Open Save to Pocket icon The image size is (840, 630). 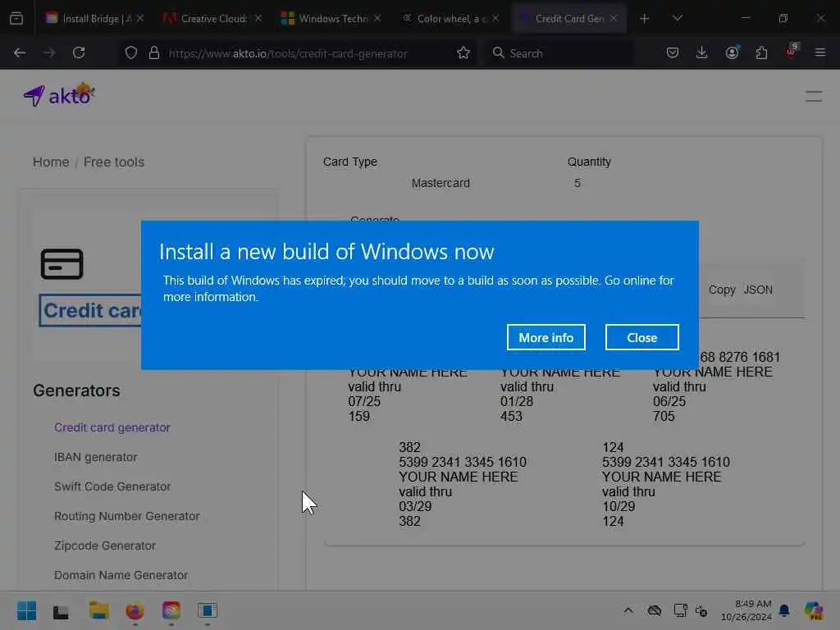click(x=673, y=53)
